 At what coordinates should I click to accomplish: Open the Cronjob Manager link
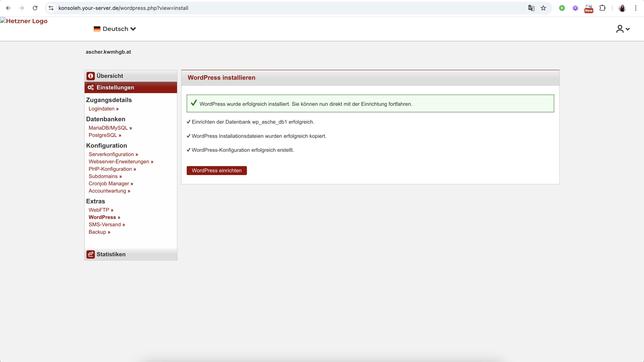pos(111,184)
